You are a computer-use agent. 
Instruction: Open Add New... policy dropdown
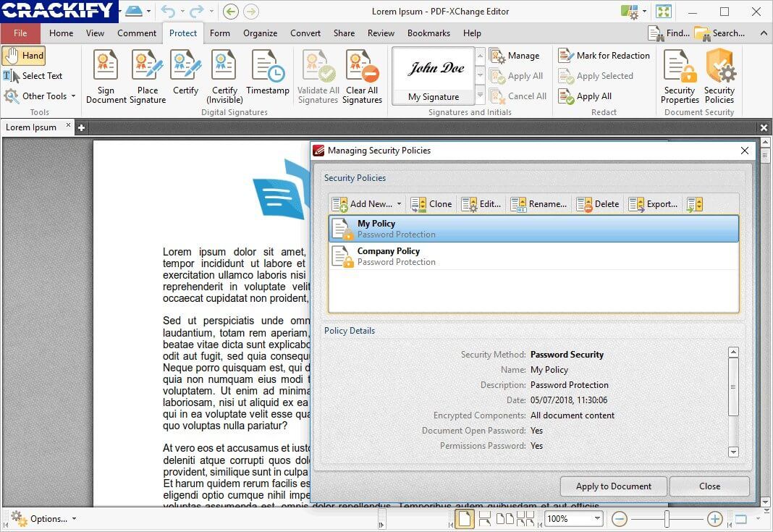point(399,204)
